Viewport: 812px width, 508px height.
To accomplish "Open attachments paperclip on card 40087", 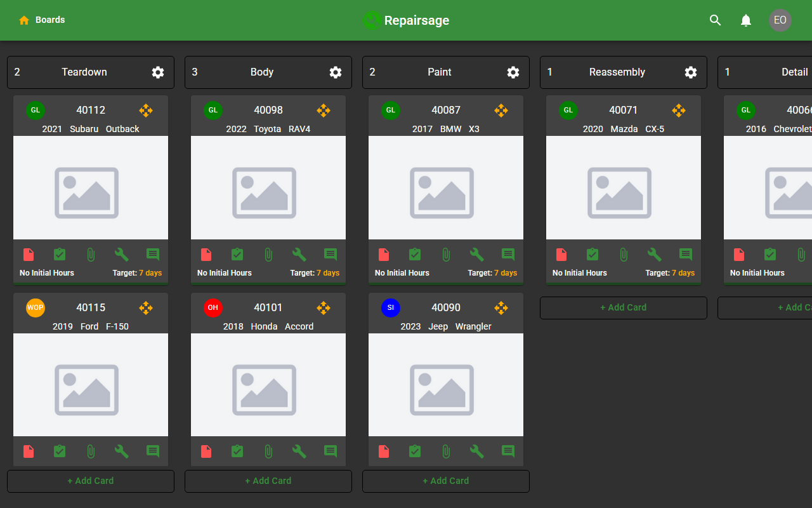I will [446, 255].
